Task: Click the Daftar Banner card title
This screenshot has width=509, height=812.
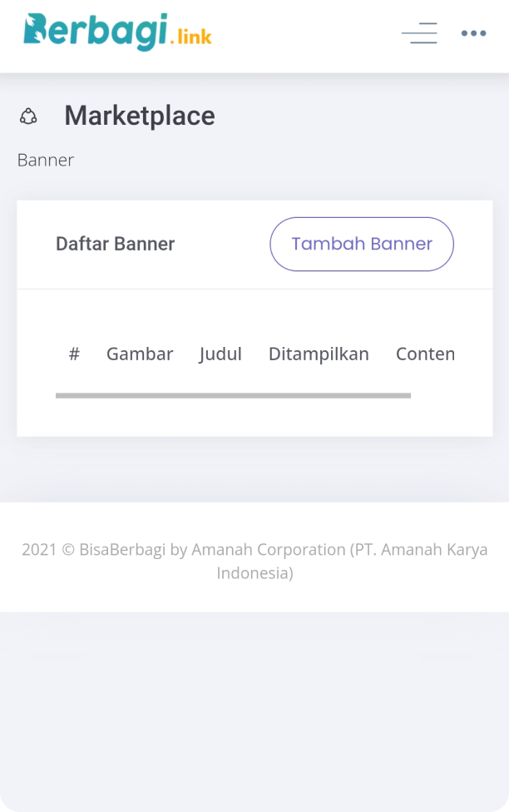Action: tap(115, 244)
